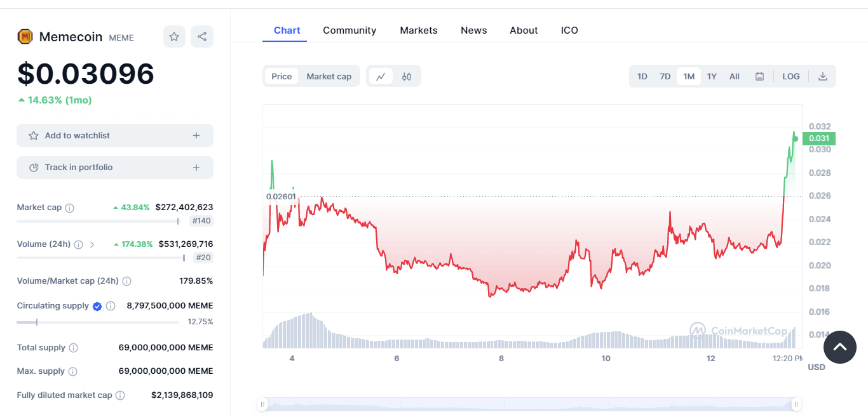
Task: Click the $0.03096 price value
Action: (86, 74)
